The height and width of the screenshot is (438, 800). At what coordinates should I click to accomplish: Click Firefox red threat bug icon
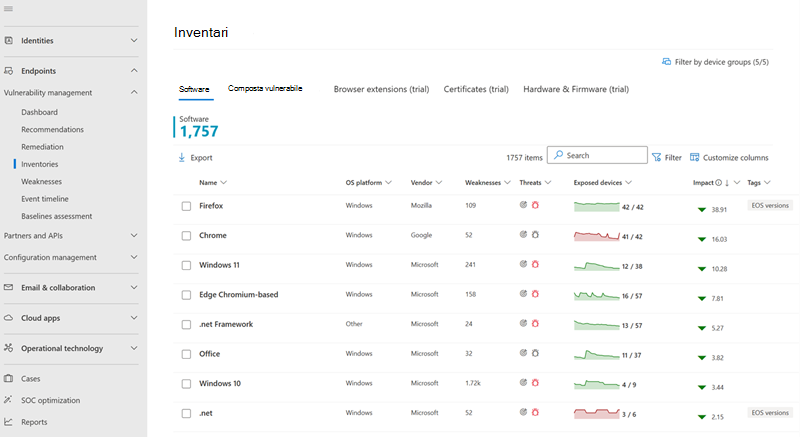coord(535,205)
